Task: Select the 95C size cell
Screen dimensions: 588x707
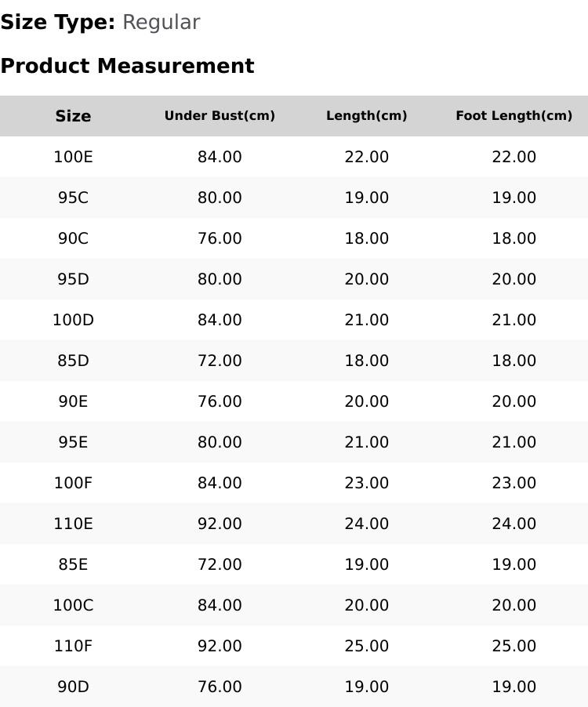Action: [73, 198]
